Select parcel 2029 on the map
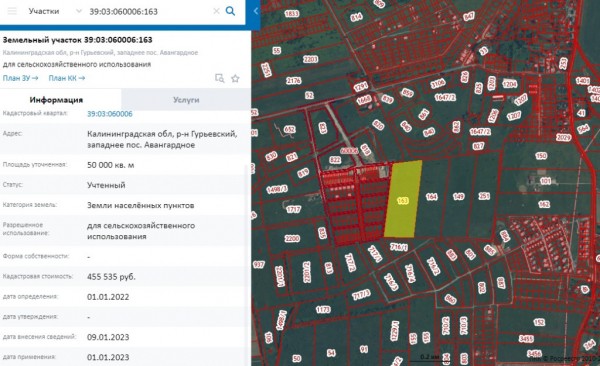The image size is (600, 366). (x=564, y=137)
